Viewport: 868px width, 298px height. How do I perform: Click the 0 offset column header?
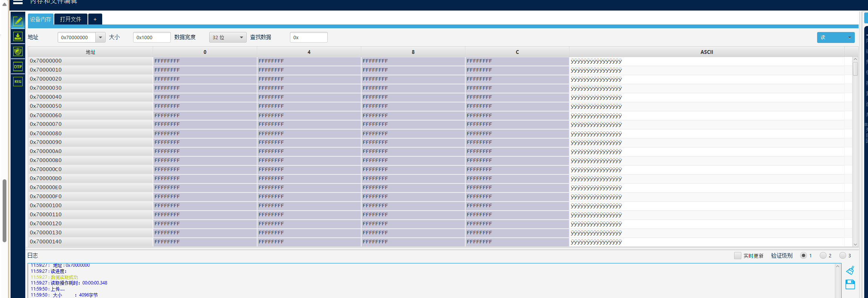(x=205, y=52)
